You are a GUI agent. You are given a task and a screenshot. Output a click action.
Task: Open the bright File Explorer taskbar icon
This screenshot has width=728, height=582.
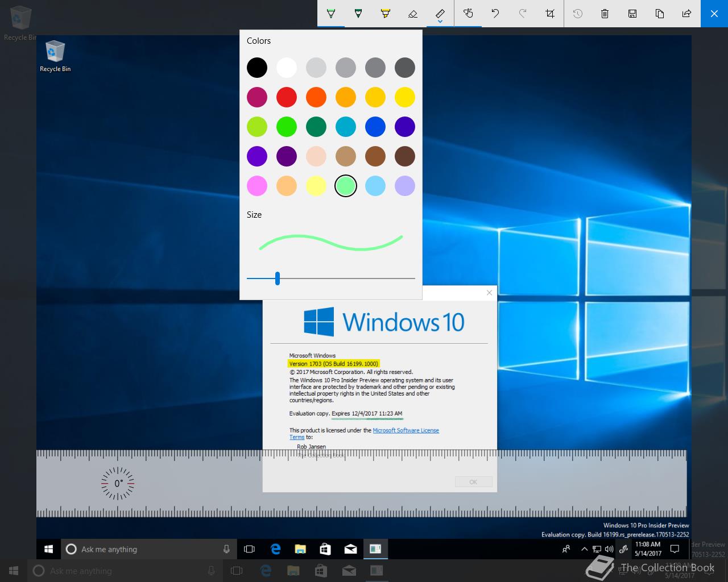[x=300, y=549]
